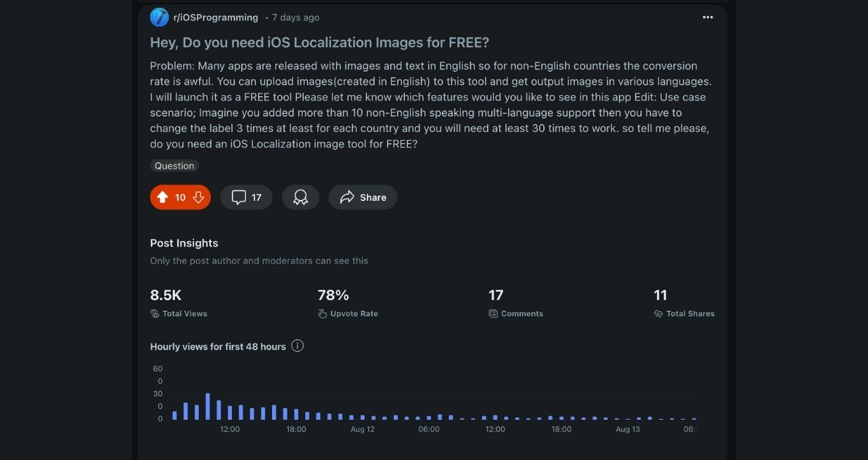Open the post title link
Viewport: 868px width, 460px height.
click(x=319, y=42)
